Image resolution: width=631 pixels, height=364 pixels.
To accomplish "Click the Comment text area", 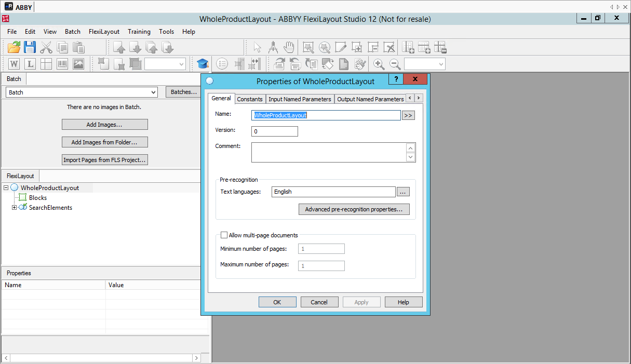I will (x=329, y=153).
